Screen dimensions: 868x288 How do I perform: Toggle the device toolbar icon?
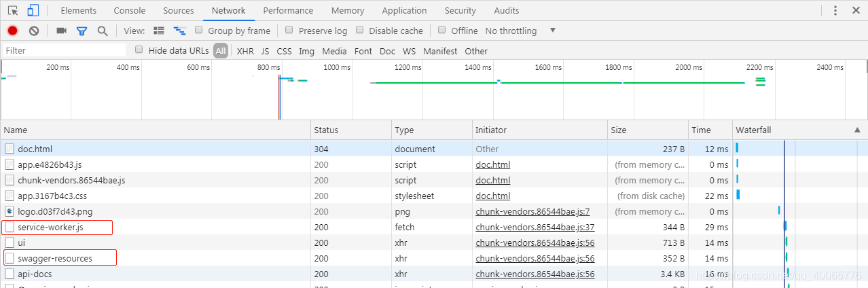coord(33,10)
